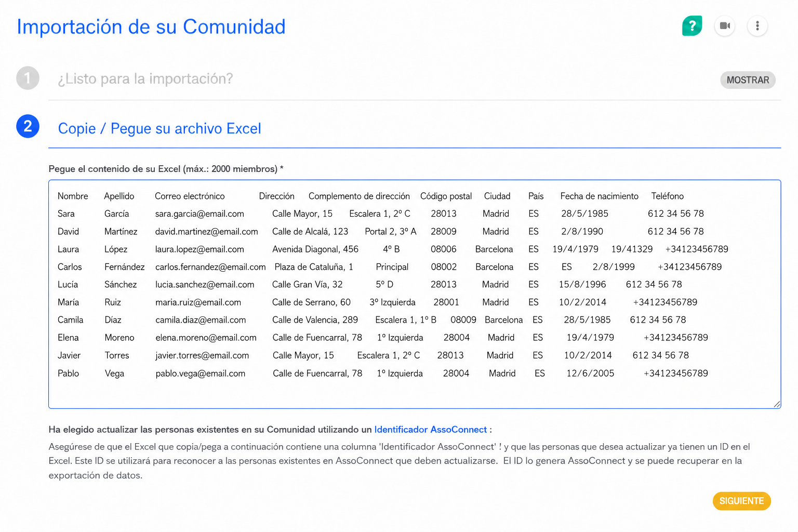This screenshot has width=798, height=532.
Task: Click the video camera tutorial icon
Action: point(725,25)
